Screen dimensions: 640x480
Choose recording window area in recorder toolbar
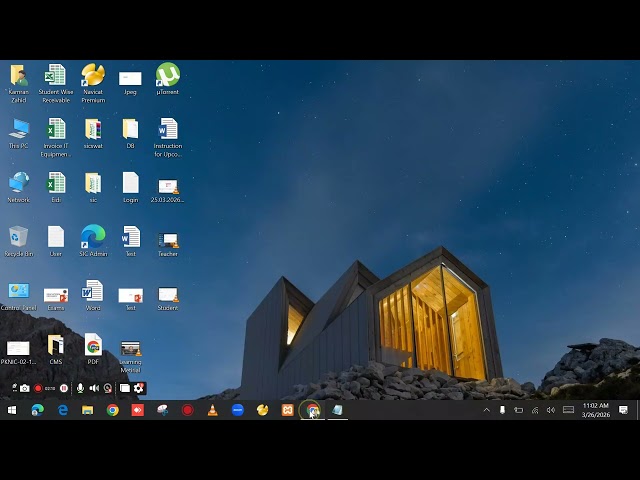(125, 388)
